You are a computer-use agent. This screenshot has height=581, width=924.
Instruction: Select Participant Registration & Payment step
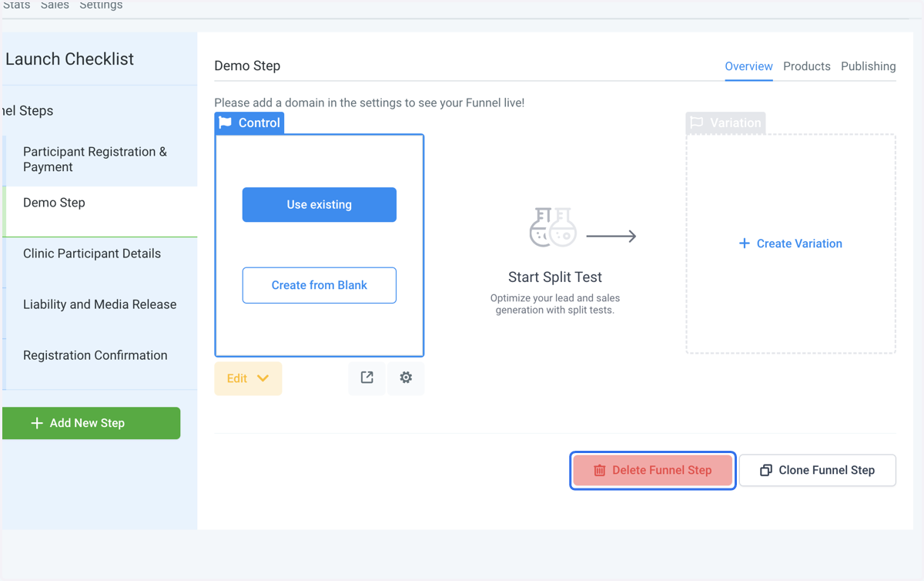click(x=100, y=160)
